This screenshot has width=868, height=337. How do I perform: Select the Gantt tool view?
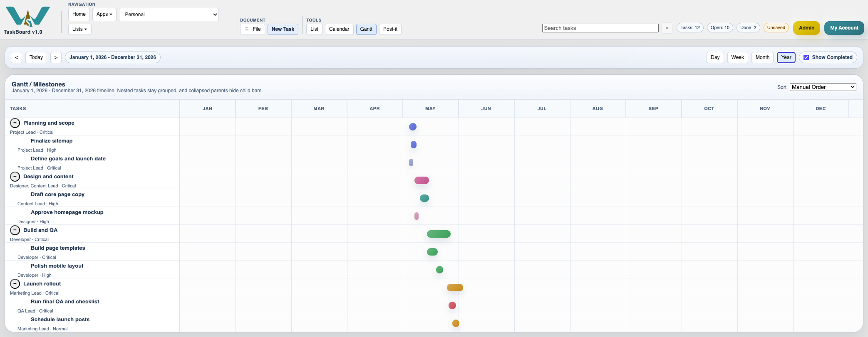tap(366, 29)
